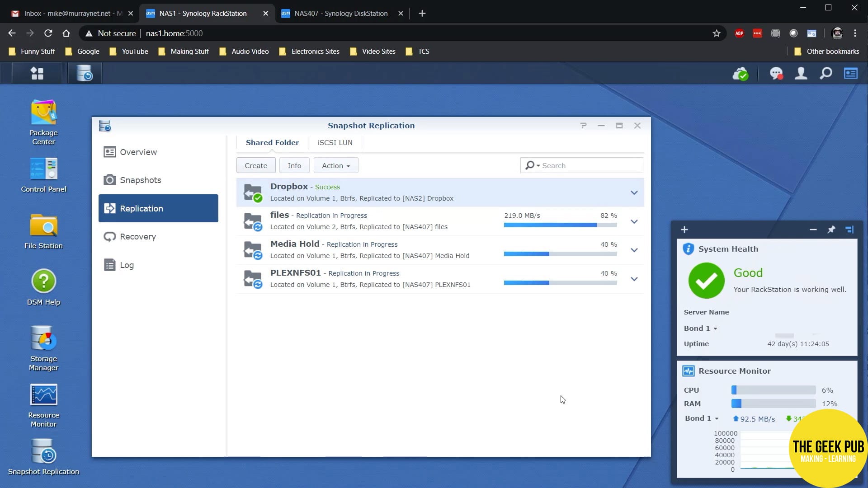Click the Snapshot Replication search field
This screenshot has width=868, height=488.
pos(581,165)
